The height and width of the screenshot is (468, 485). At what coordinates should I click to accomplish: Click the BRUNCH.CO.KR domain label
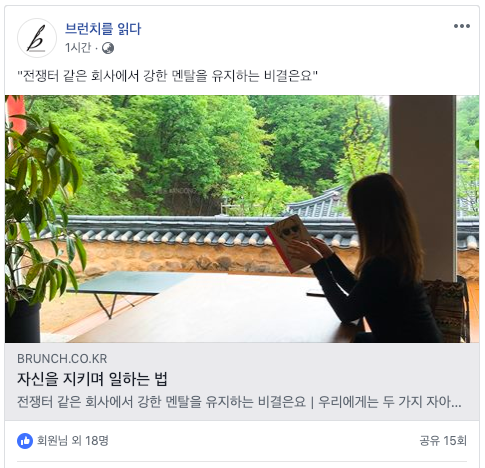(62, 359)
